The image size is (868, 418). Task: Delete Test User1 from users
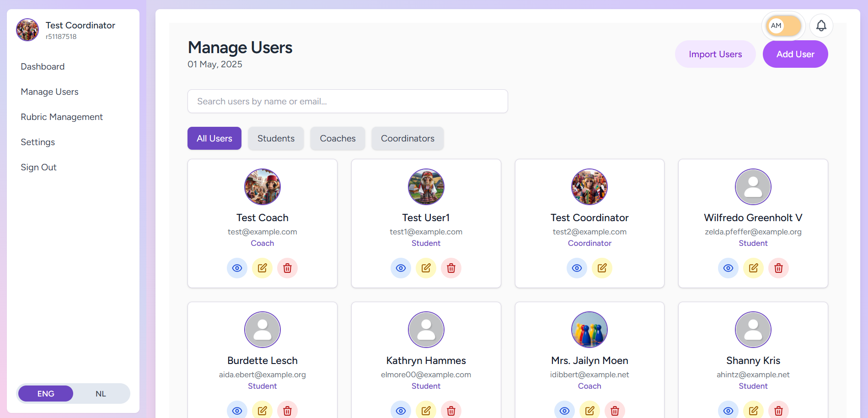coord(451,268)
